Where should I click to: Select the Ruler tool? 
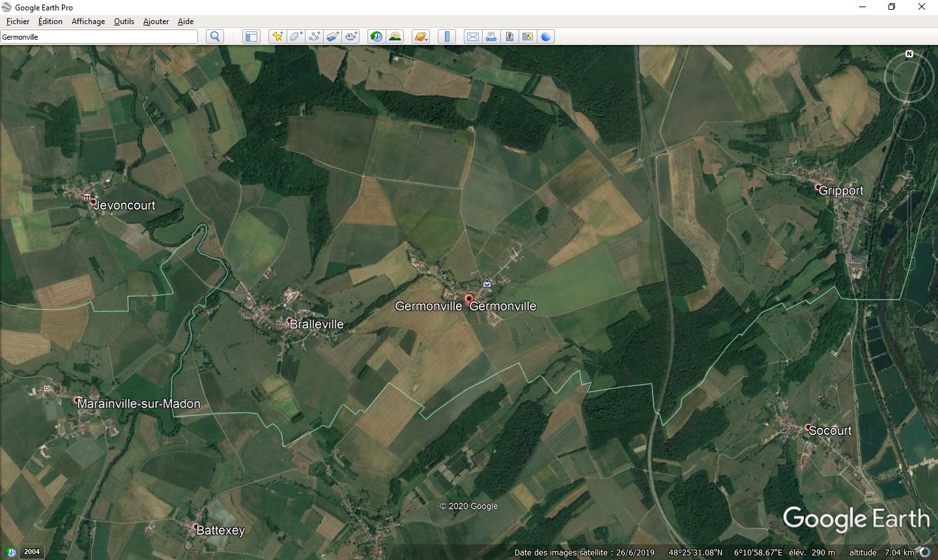(447, 36)
